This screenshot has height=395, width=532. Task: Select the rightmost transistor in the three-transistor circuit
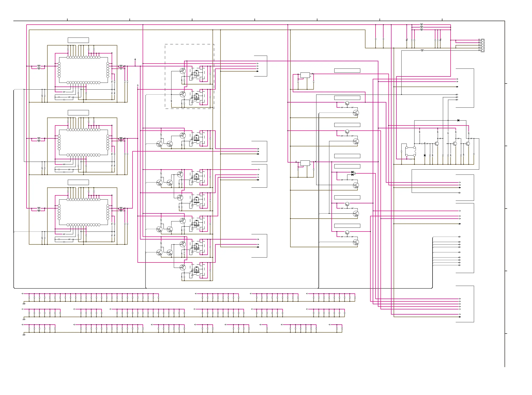[468, 144]
